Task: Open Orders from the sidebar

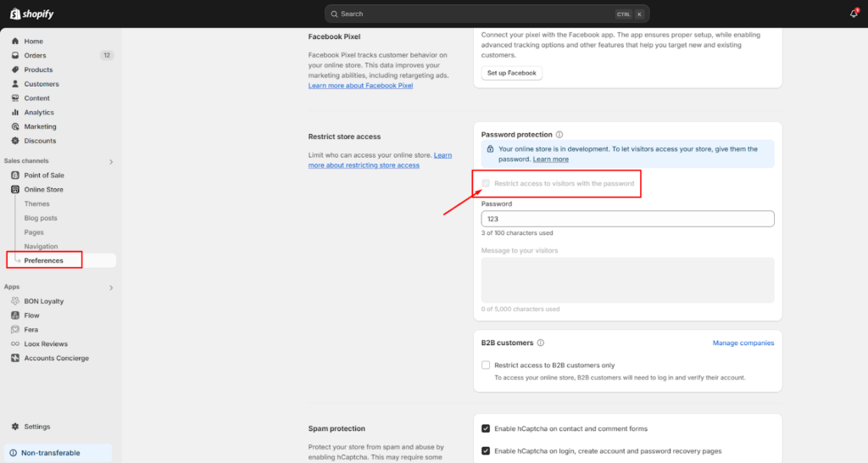Action: (35, 55)
